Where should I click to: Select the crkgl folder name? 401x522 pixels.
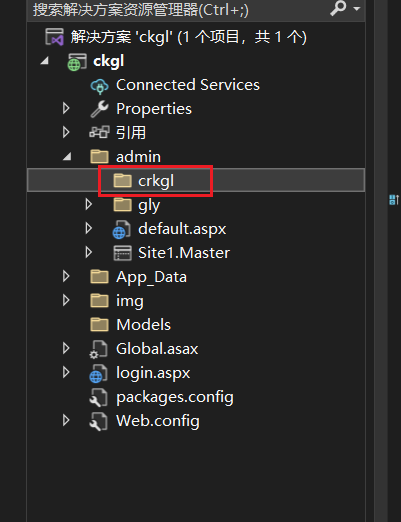(156, 181)
